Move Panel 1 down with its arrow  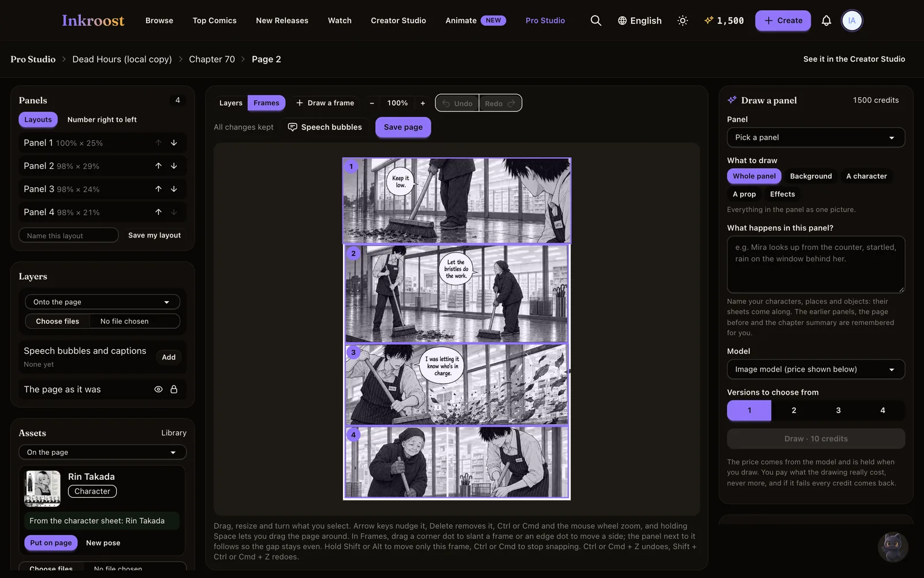[x=174, y=143]
